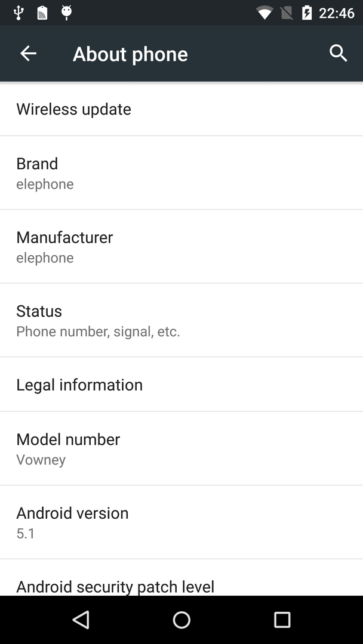Tap the Brand elephone row
The height and width of the screenshot is (644, 363).
click(x=181, y=173)
